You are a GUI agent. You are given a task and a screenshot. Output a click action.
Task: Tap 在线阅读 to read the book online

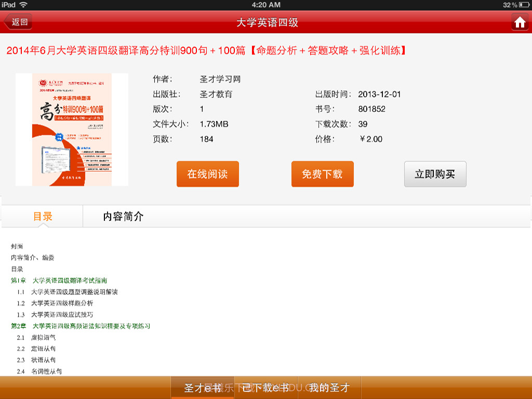point(207,174)
